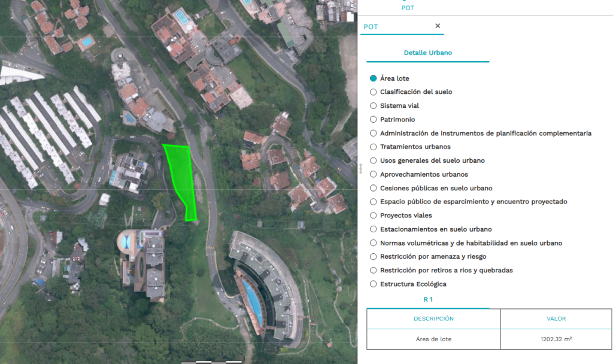Select Aprovechamientos urbanos option
Image resolution: width=613 pixels, height=364 pixels.
(x=374, y=174)
